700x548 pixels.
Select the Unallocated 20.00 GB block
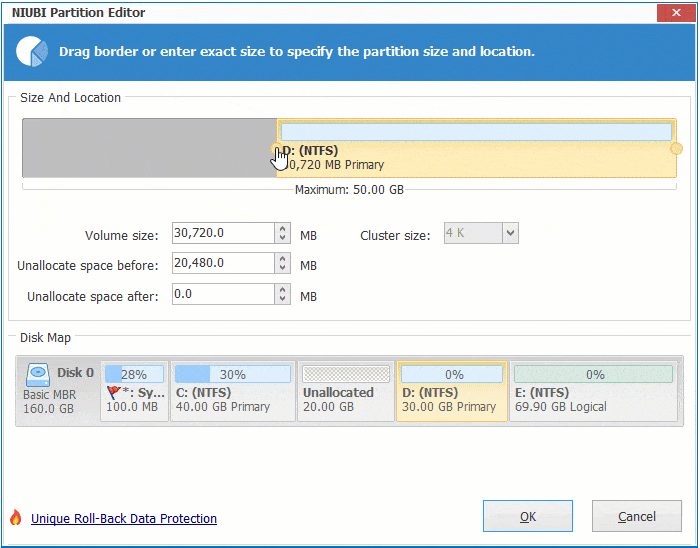(x=346, y=392)
